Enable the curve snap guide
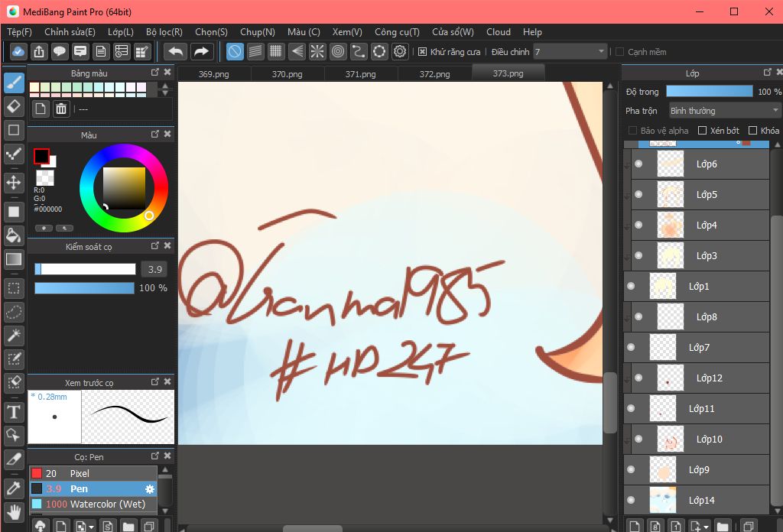 359,51
